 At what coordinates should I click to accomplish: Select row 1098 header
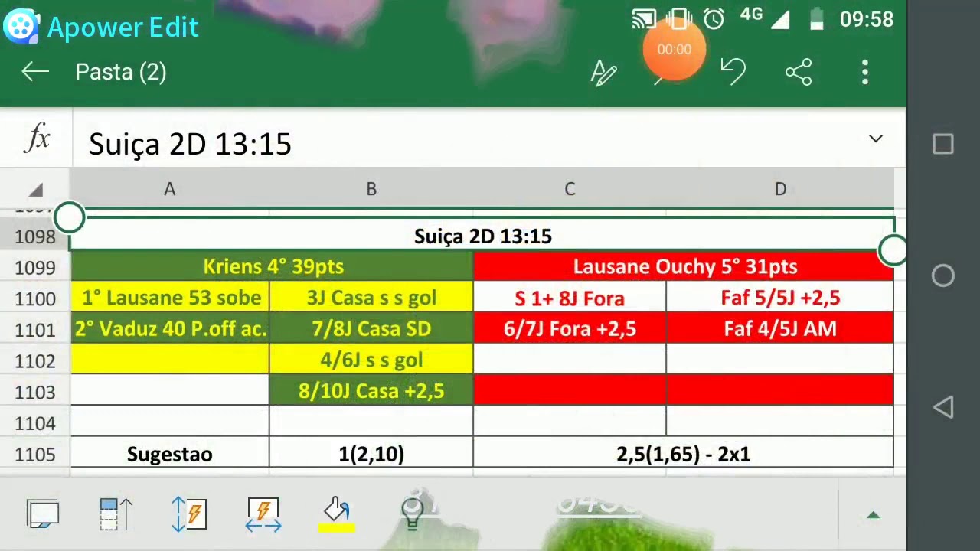tap(35, 236)
